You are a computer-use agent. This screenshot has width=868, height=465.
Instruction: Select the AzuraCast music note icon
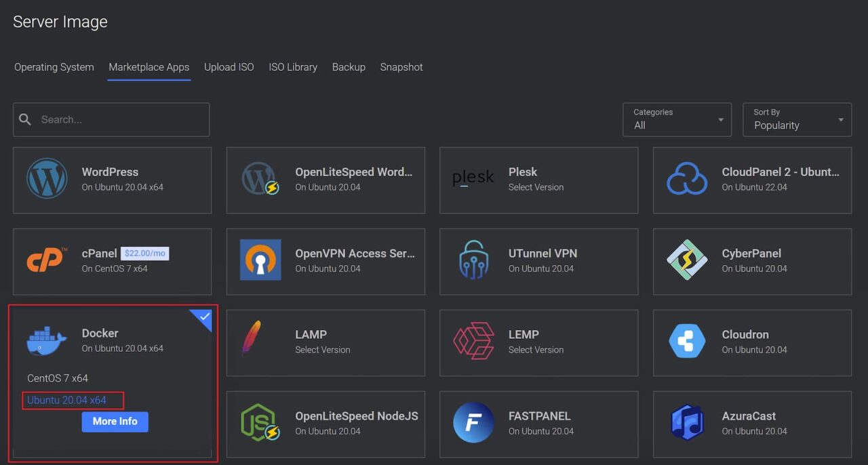[x=687, y=423]
